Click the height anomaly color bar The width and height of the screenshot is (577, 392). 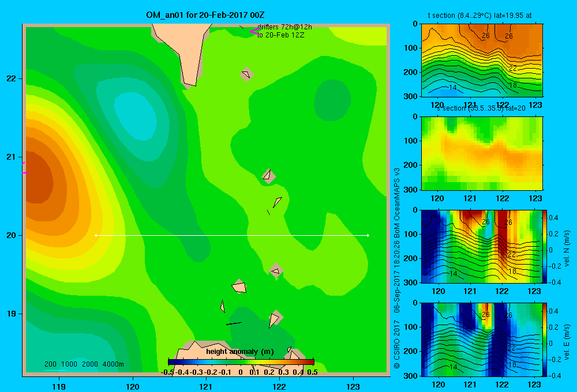tap(241, 362)
